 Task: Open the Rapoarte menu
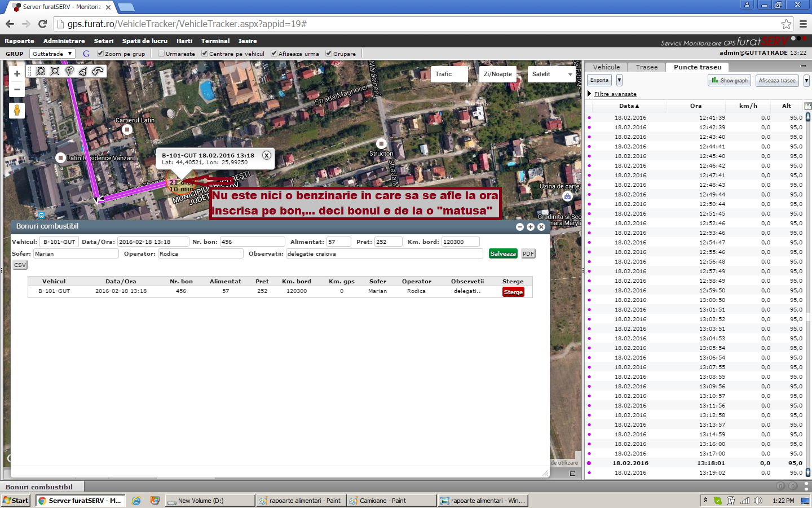pos(19,41)
